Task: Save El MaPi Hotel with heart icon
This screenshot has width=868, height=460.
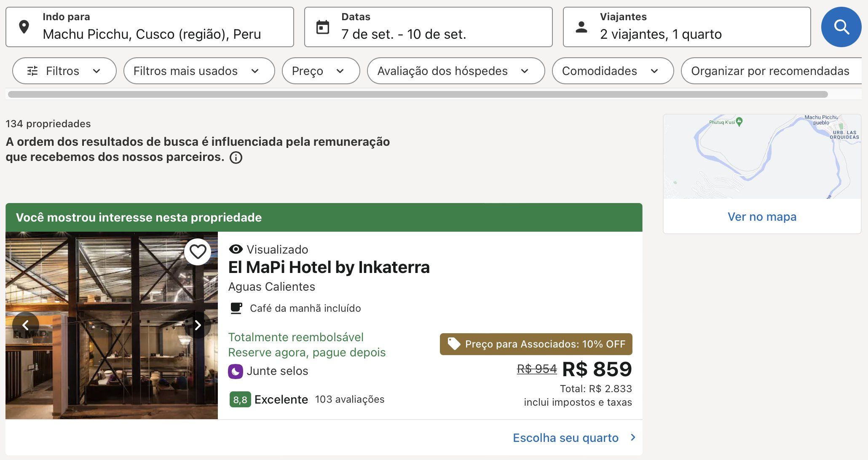Action: point(198,251)
